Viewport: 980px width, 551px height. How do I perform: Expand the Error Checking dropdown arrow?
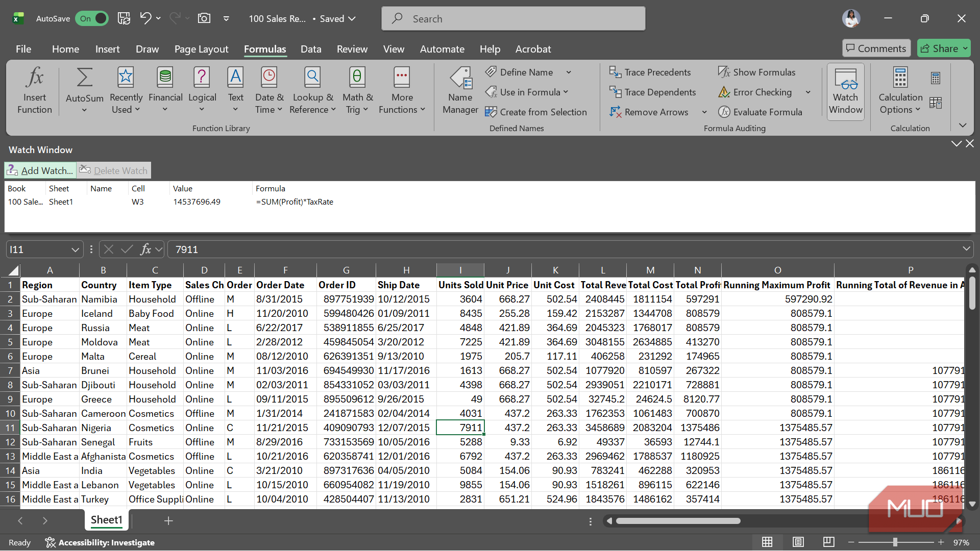point(808,92)
